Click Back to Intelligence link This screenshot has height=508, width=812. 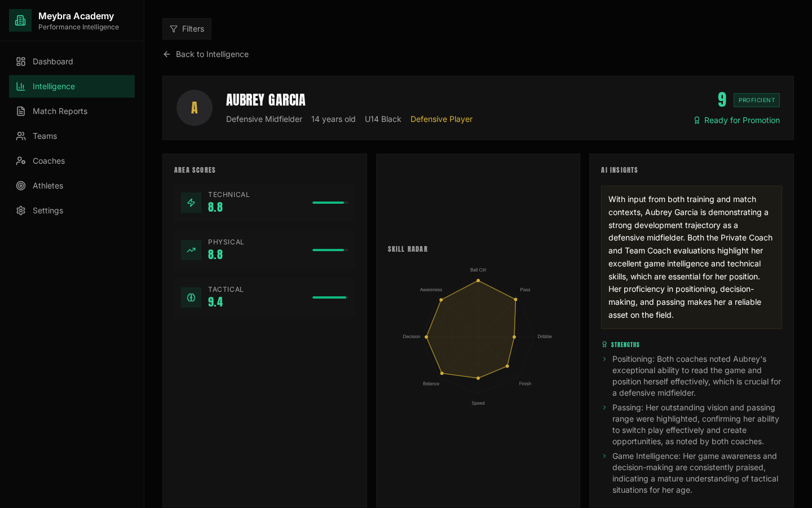tap(206, 54)
